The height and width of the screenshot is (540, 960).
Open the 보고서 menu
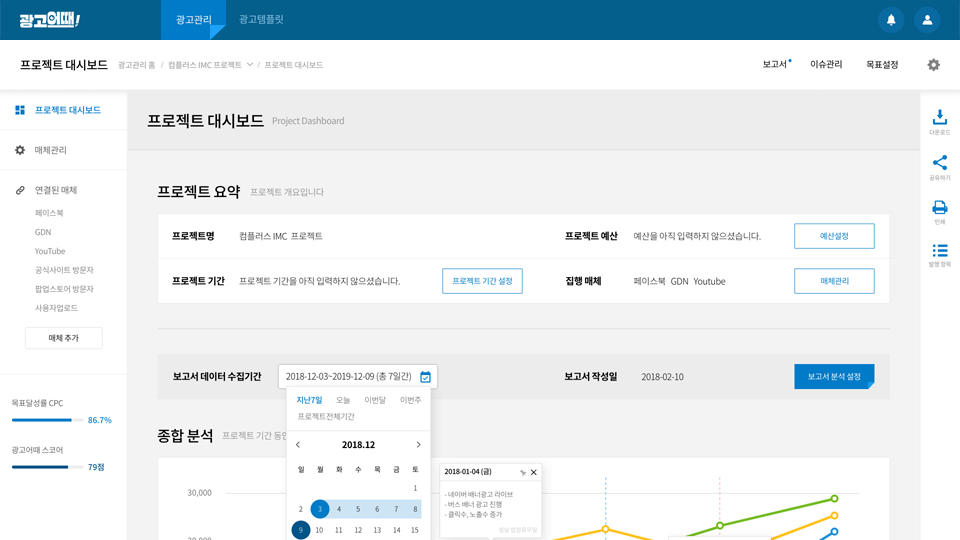point(775,64)
